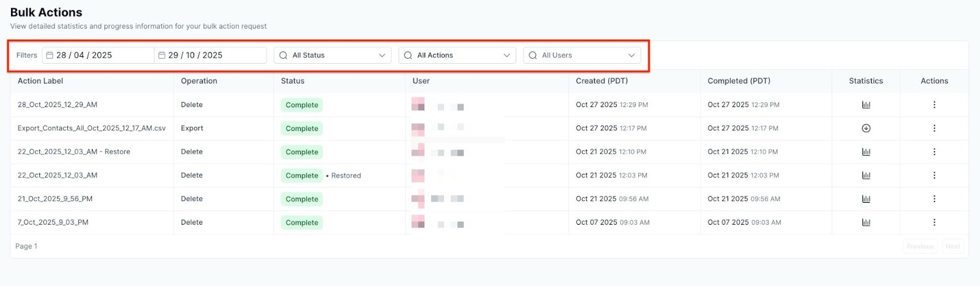The width and height of the screenshot is (980, 286).
Task: Open statistics for 28_Oct_2025_12_29_AM action
Action: (x=865, y=105)
